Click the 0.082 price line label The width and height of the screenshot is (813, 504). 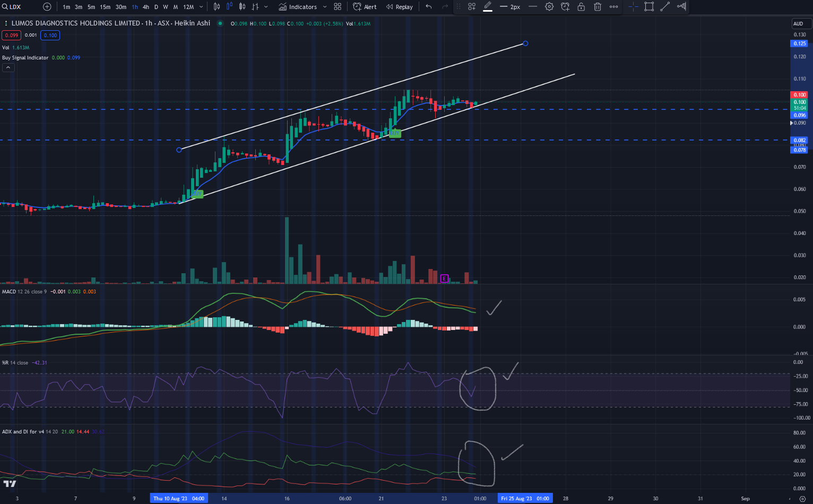tap(799, 140)
